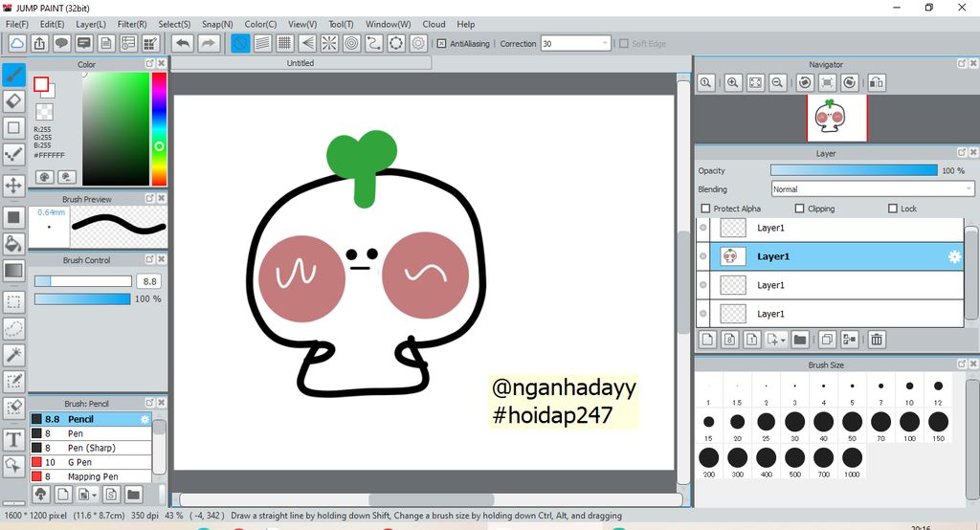The height and width of the screenshot is (530, 980).
Task: Choose brush size 70 preset
Action: 880,427
